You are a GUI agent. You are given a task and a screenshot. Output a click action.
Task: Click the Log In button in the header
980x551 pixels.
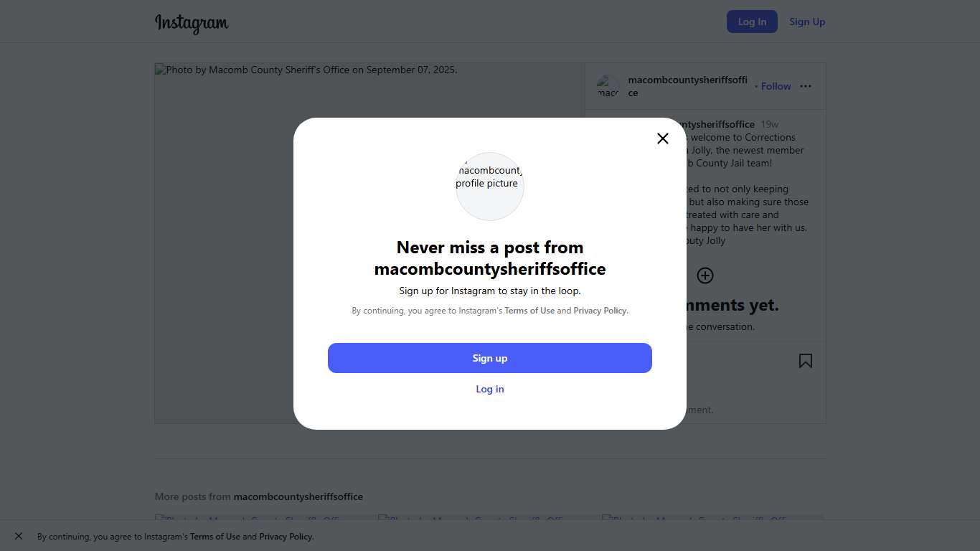point(752,22)
